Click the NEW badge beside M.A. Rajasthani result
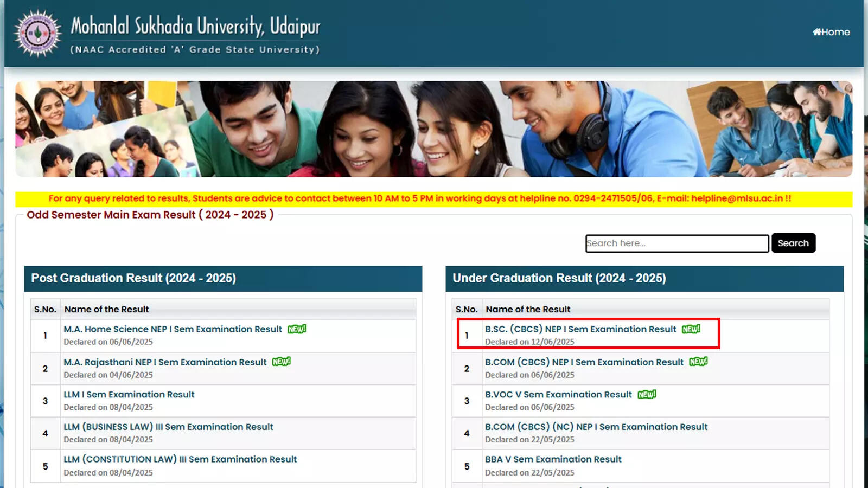The height and width of the screenshot is (488, 868). (x=280, y=362)
